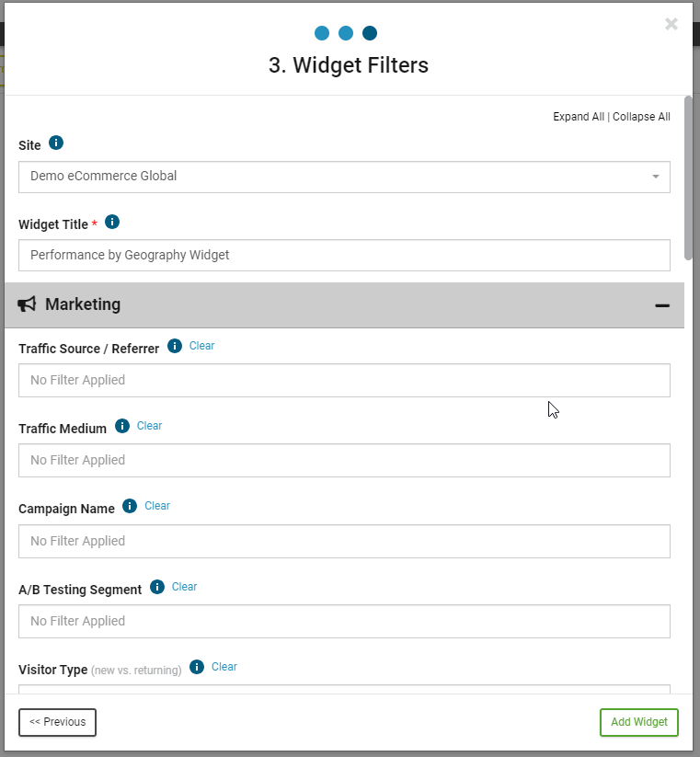Open the Site dropdown list

344,177
